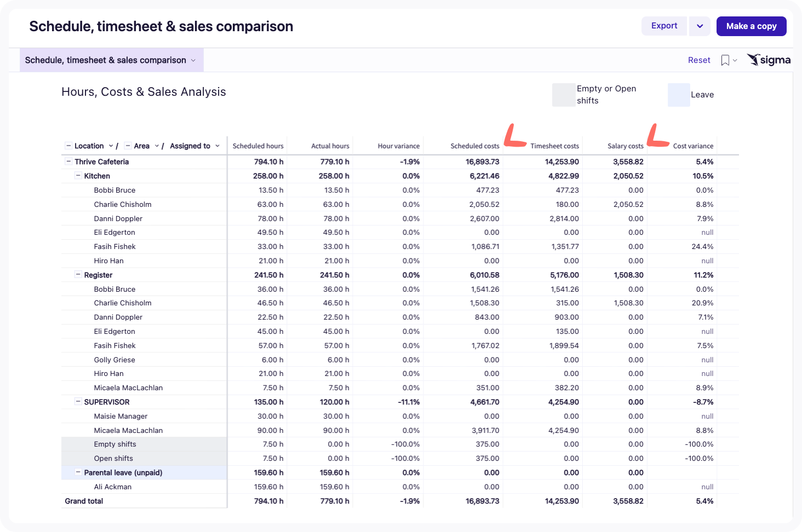
Task: Click the Make a copy button
Action: 751,26
